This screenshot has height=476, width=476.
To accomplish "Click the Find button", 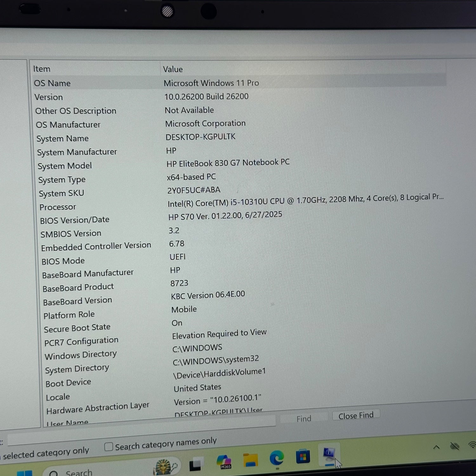I will point(304,419).
